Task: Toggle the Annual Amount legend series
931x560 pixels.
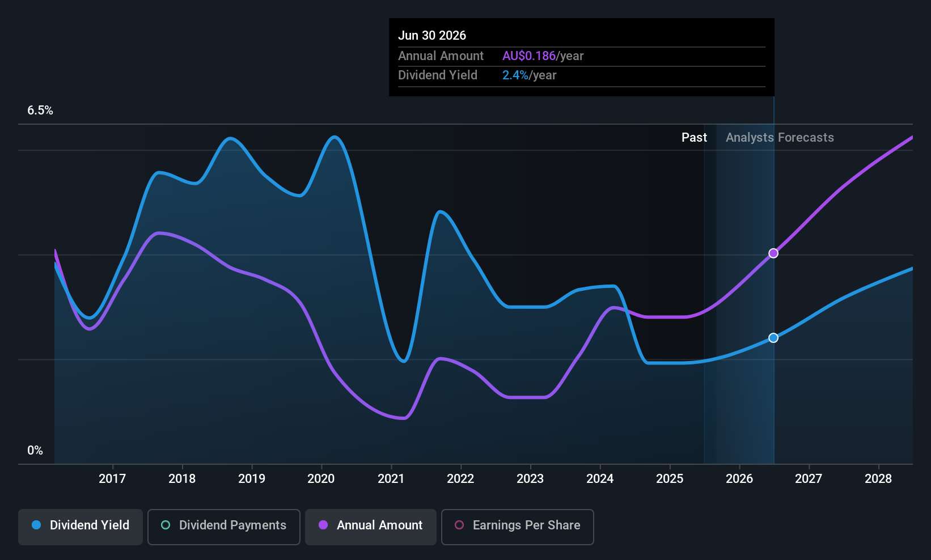Action: tap(371, 527)
